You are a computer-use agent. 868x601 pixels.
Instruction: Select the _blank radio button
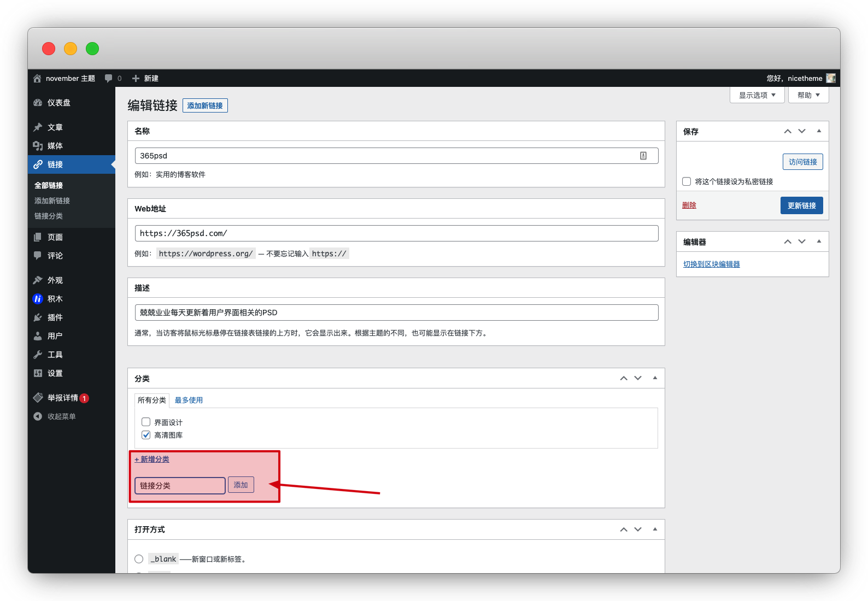coord(139,559)
